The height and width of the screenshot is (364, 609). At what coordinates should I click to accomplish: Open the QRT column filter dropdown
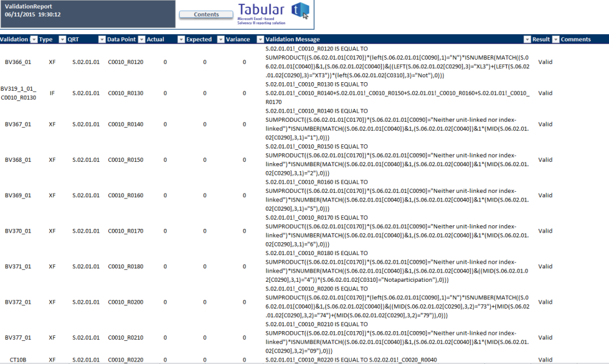100,39
